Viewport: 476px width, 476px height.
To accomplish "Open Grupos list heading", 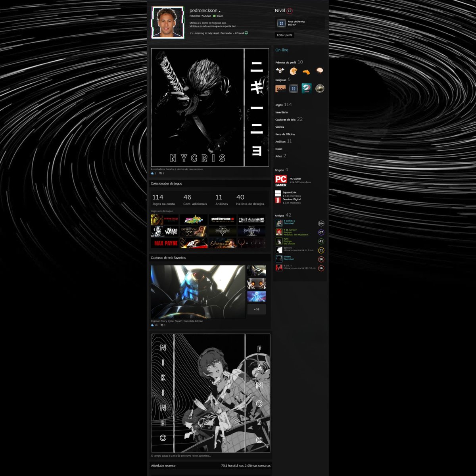I will 281,170.
